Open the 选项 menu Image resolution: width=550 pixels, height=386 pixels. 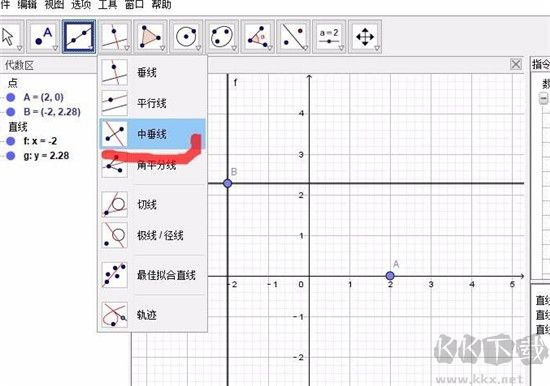coord(81,4)
